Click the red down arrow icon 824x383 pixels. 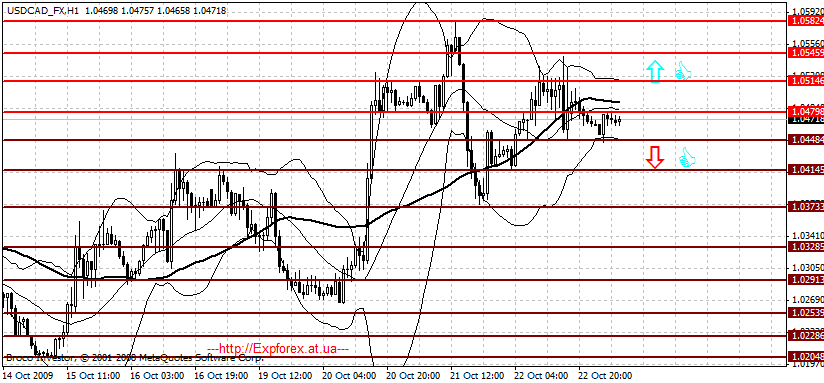pyautogui.click(x=654, y=158)
